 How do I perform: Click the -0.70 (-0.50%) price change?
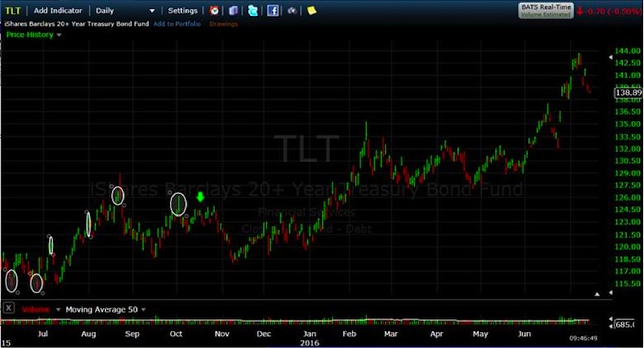tap(613, 11)
